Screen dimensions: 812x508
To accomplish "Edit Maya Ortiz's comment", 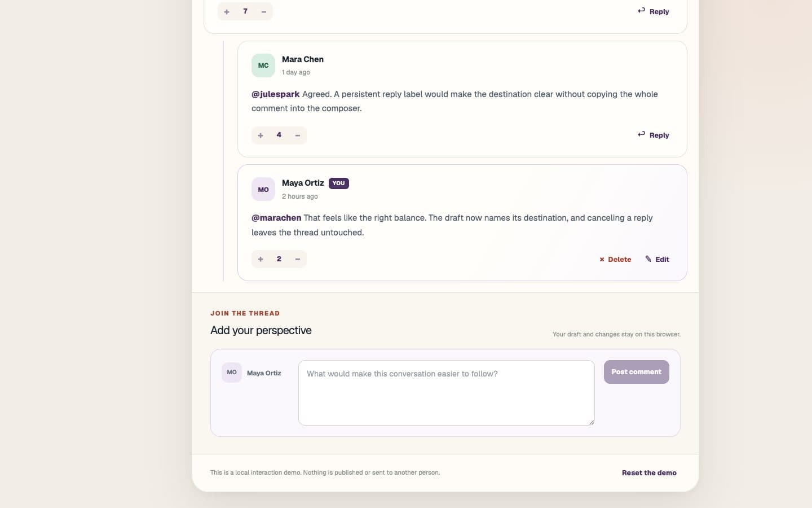I will click(x=657, y=259).
